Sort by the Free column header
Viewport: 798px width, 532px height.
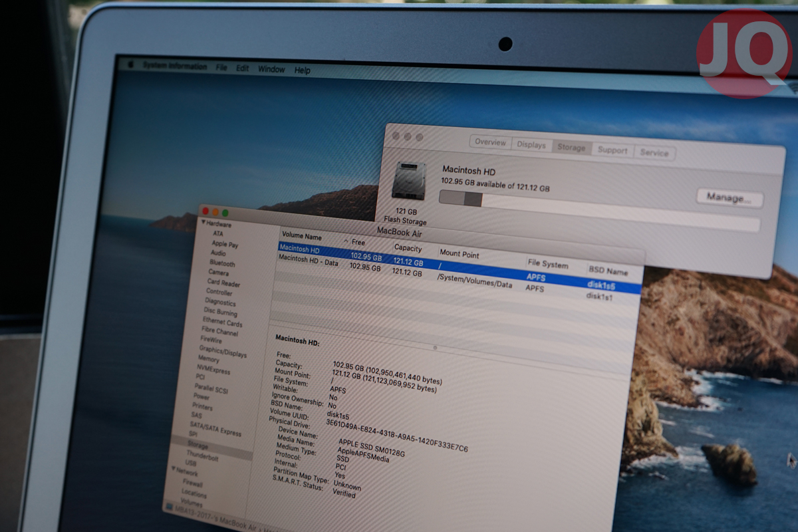[x=358, y=243]
